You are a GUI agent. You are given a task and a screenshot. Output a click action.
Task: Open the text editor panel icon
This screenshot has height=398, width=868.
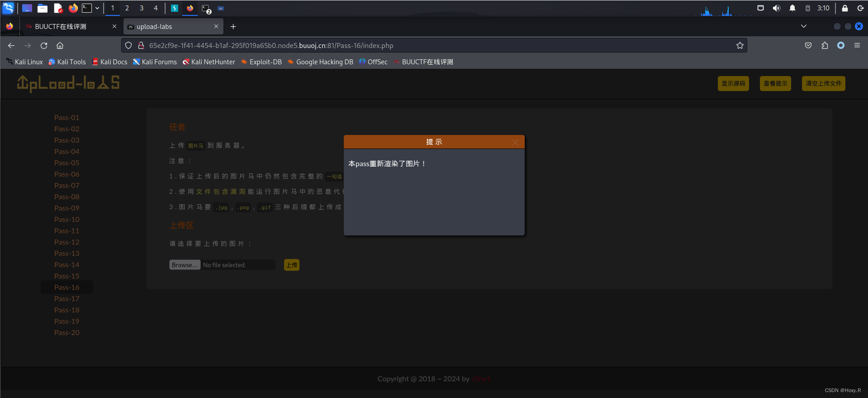(x=58, y=8)
